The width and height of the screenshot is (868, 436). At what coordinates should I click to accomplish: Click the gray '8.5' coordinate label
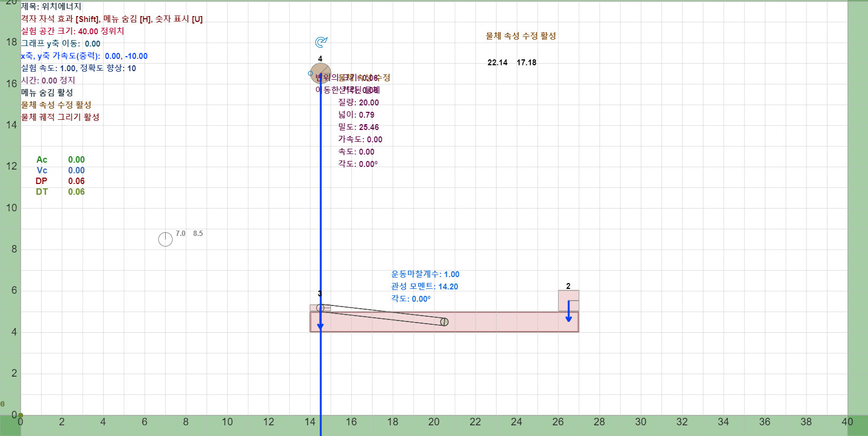click(198, 233)
